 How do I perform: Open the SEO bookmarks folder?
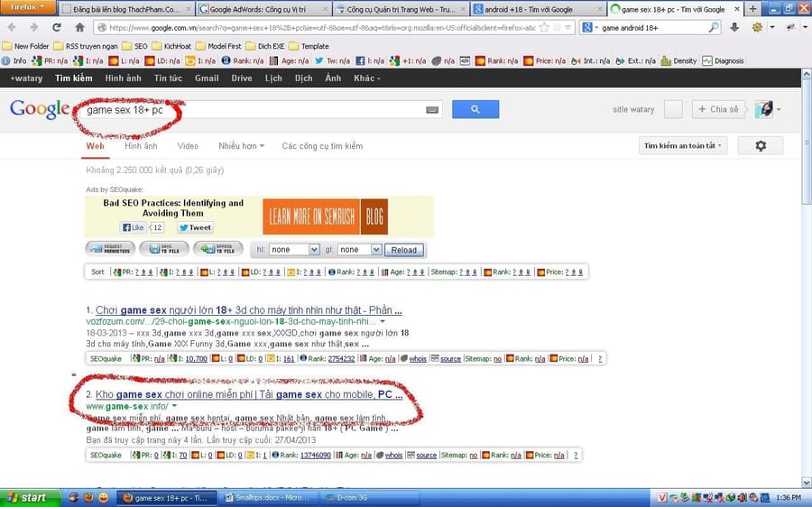[x=134, y=46]
